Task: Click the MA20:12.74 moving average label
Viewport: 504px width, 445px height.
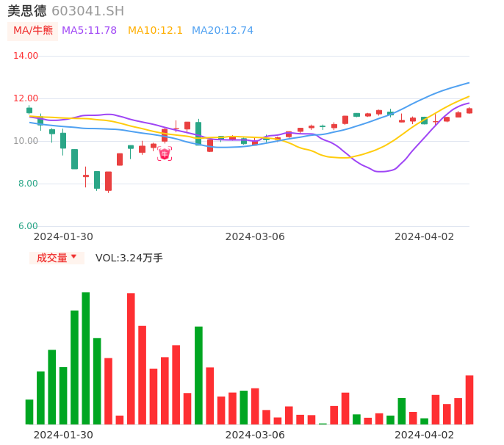Action: (222, 31)
